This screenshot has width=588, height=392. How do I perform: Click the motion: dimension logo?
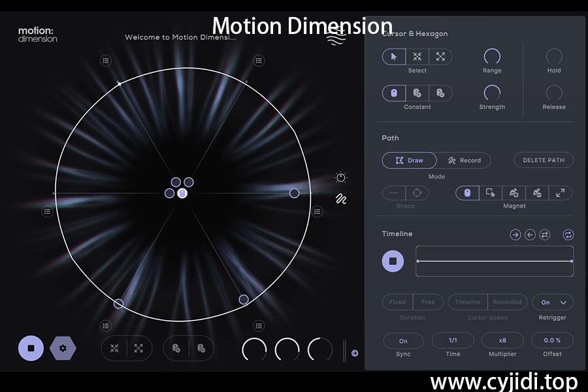[37, 34]
